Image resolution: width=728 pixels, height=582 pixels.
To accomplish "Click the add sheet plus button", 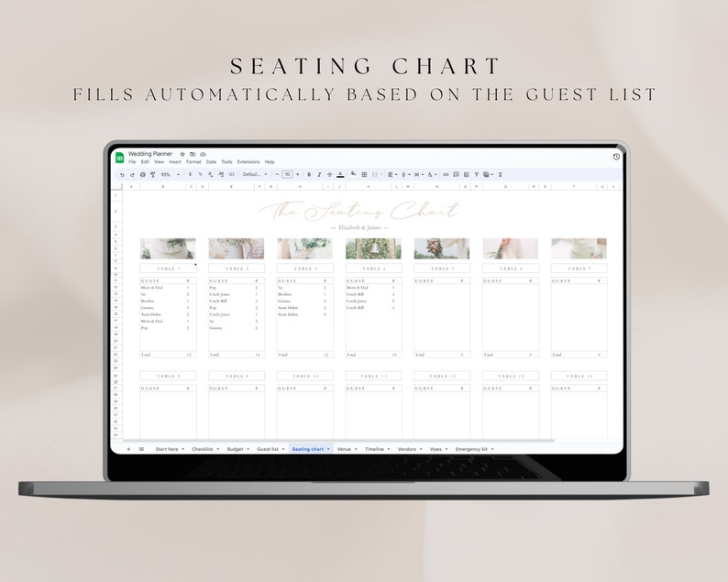I will coord(128,449).
